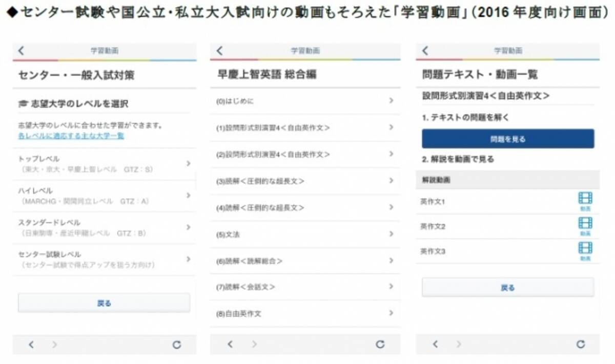
Task: Click 2. 解説を動画で見る label
Action: point(458,159)
